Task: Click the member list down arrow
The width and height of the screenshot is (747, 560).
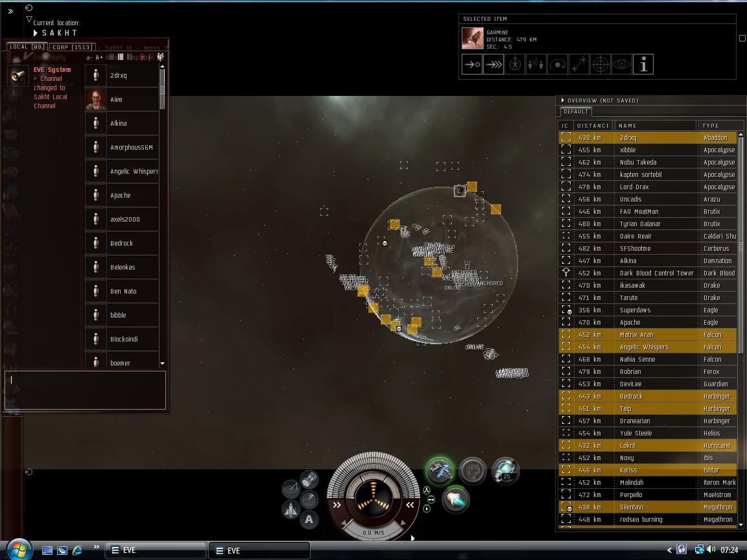Action: pos(163,364)
